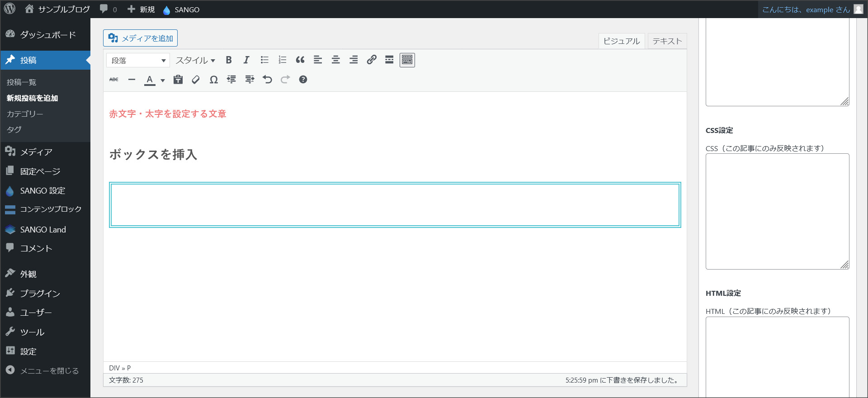
Task: Apply the current text color swatch
Action: click(150, 80)
